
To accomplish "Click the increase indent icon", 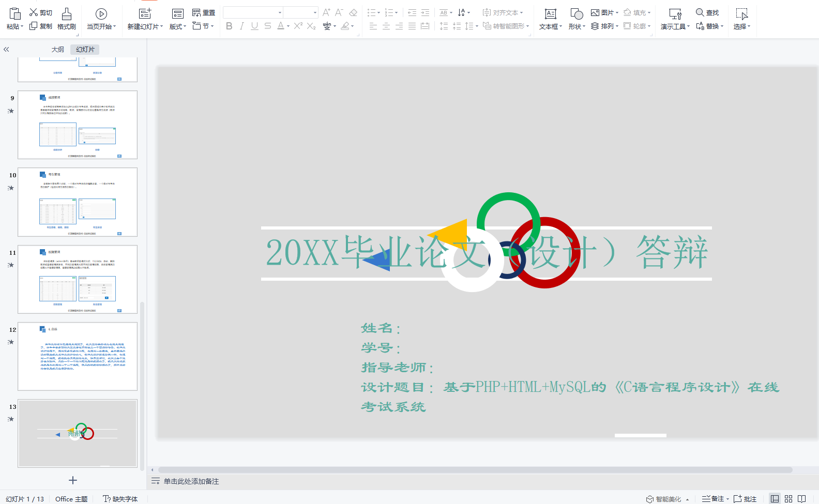I will point(425,12).
